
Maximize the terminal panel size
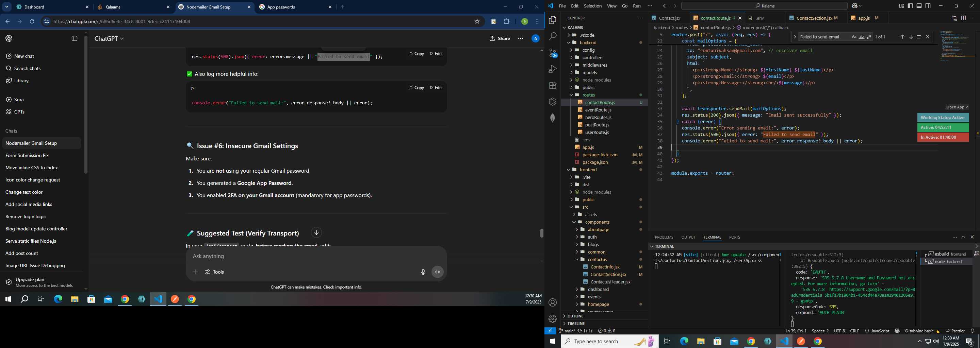(963, 237)
